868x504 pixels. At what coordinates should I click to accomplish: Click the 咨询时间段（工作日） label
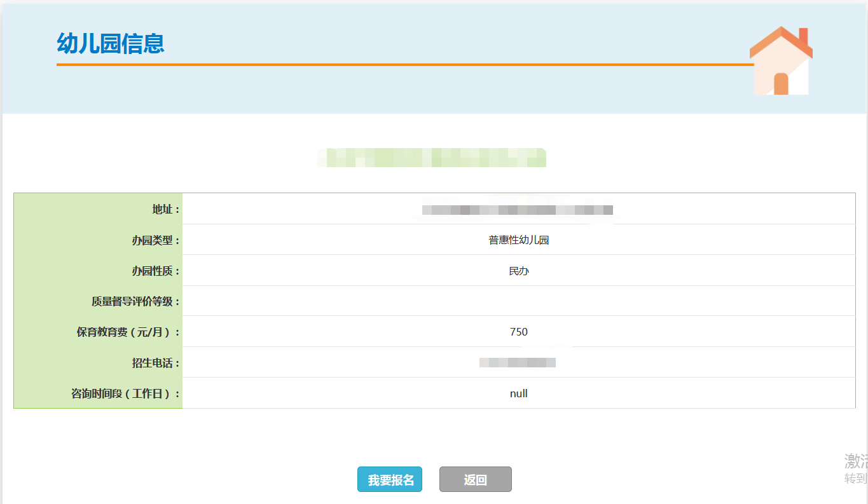tap(125, 394)
